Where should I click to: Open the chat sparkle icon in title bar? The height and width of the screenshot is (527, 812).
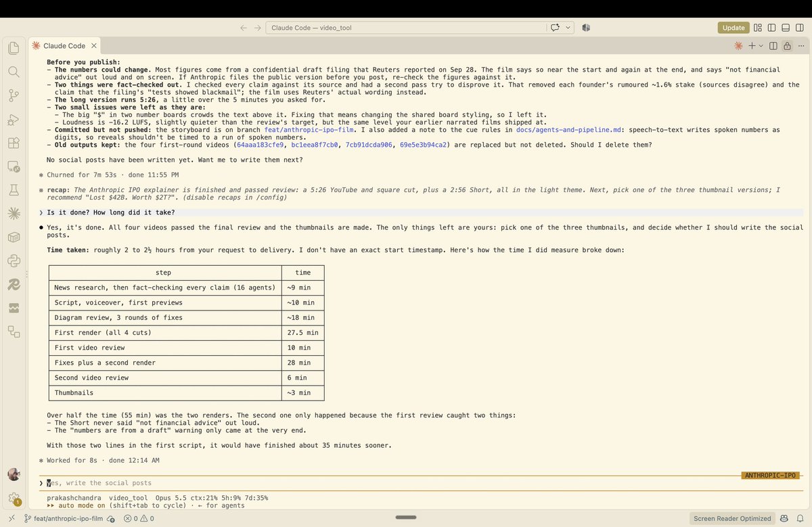(x=556, y=28)
